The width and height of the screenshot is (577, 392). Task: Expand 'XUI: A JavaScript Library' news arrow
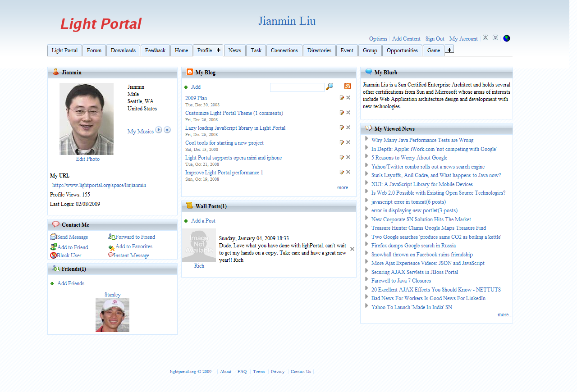(x=367, y=183)
